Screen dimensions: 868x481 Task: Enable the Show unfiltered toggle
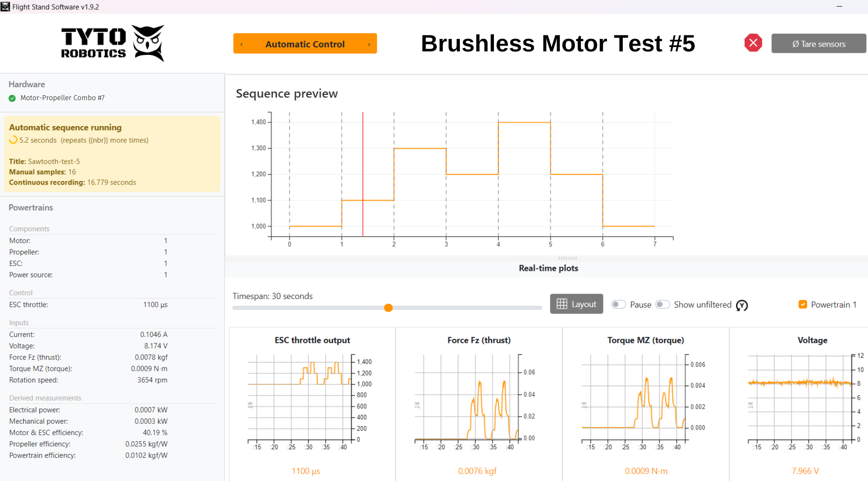(662, 304)
